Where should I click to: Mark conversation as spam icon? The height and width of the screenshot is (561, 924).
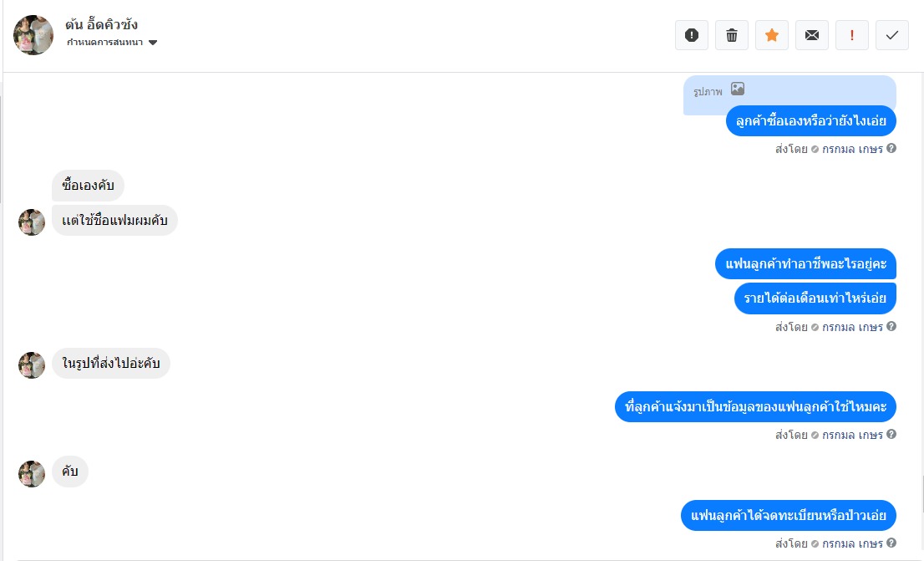[x=691, y=35]
